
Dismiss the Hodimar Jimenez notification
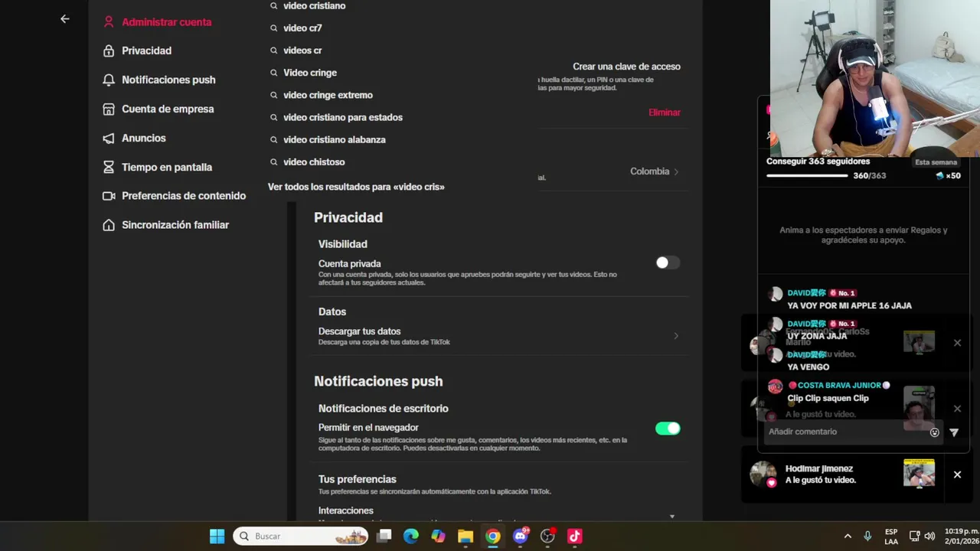point(957,474)
